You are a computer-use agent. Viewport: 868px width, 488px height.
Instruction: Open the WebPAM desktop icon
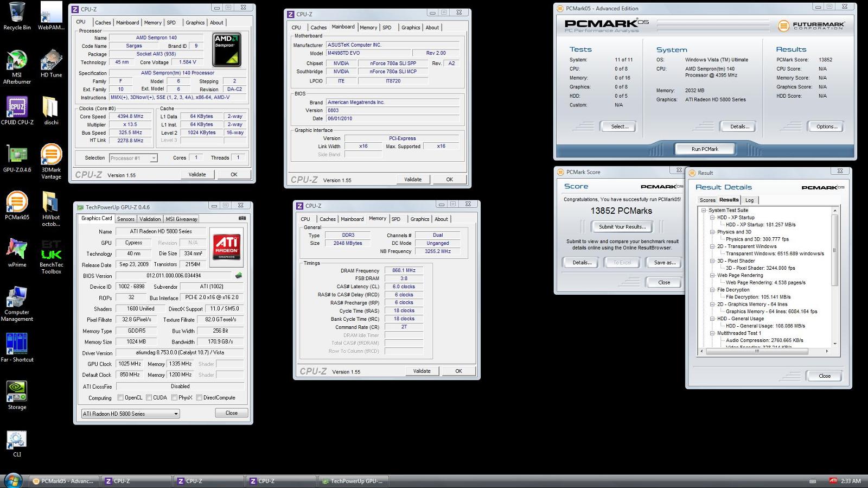51,15
